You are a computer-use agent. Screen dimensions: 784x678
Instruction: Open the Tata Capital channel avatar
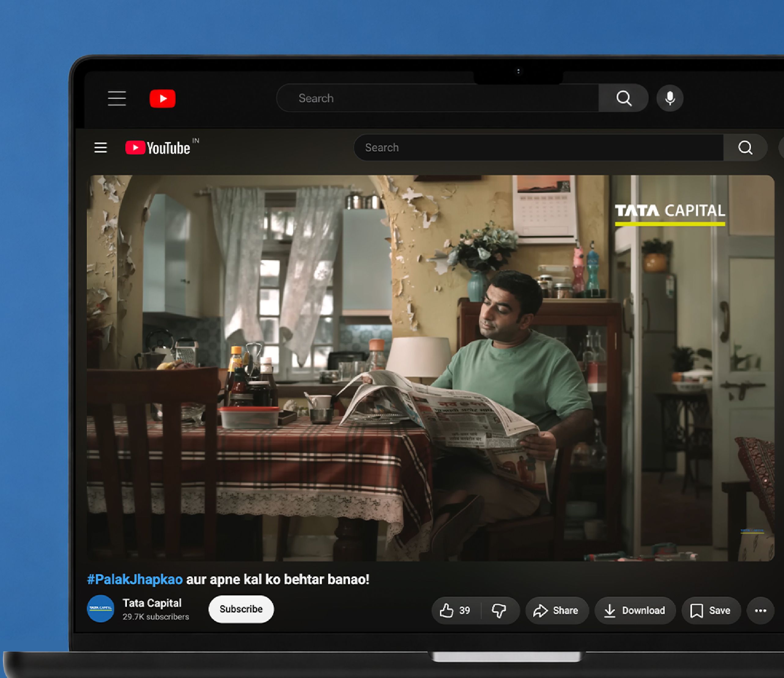[x=101, y=609]
